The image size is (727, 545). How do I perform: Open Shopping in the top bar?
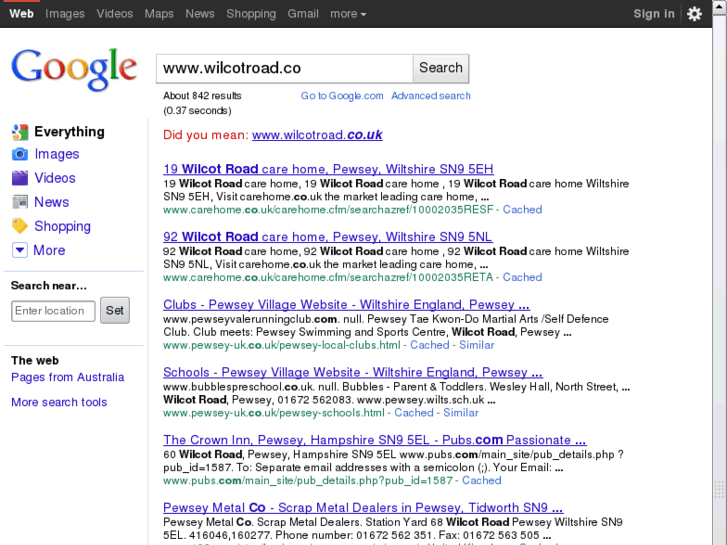pos(251,14)
